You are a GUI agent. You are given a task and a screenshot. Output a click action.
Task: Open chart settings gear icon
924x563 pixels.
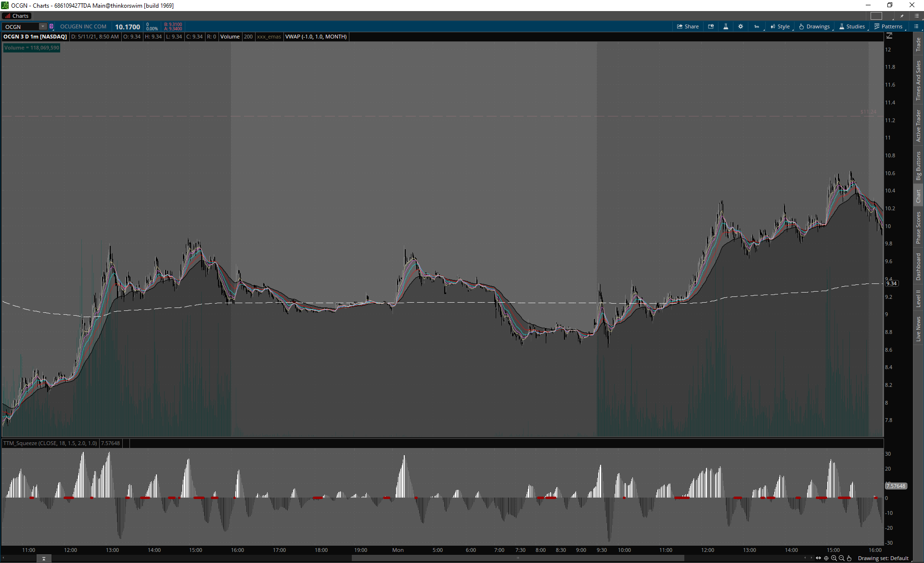[741, 26]
